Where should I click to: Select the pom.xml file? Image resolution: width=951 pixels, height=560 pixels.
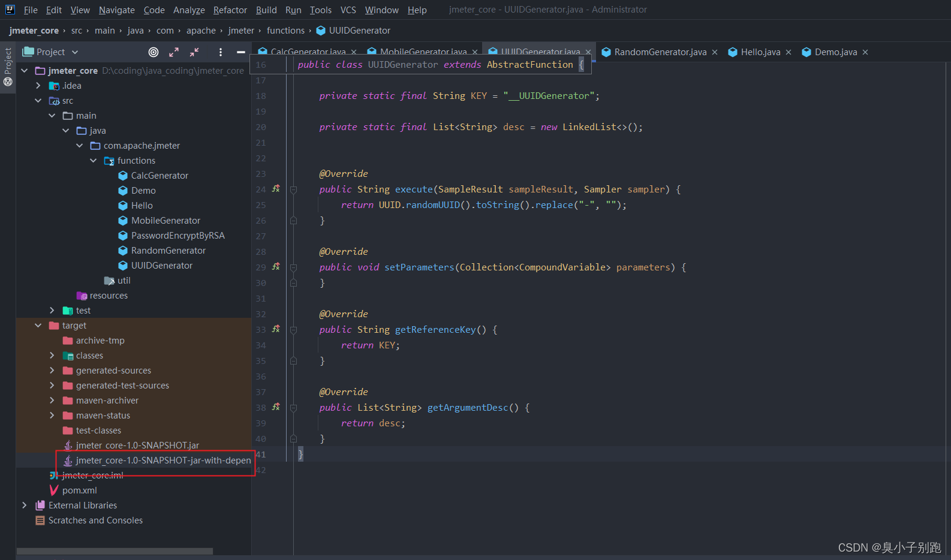point(79,490)
